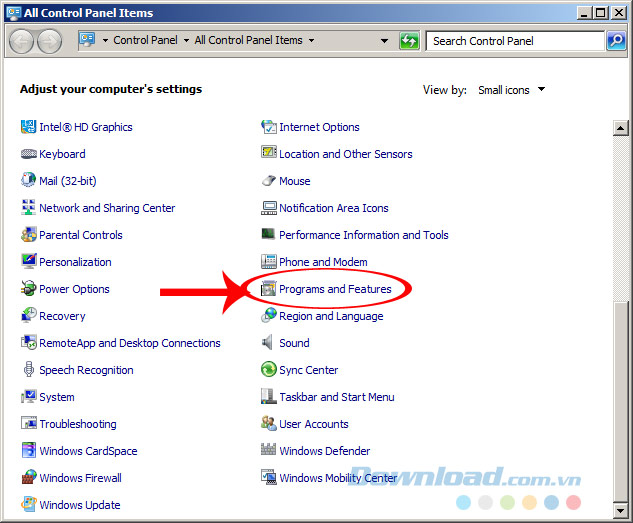This screenshot has height=523, width=633.
Task: Click the Programs and Features icon
Action: 268,289
